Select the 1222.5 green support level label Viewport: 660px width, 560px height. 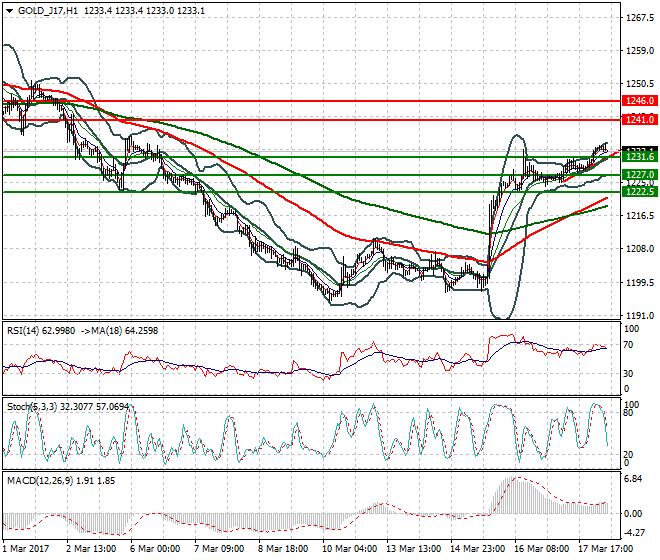pyautogui.click(x=640, y=192)
